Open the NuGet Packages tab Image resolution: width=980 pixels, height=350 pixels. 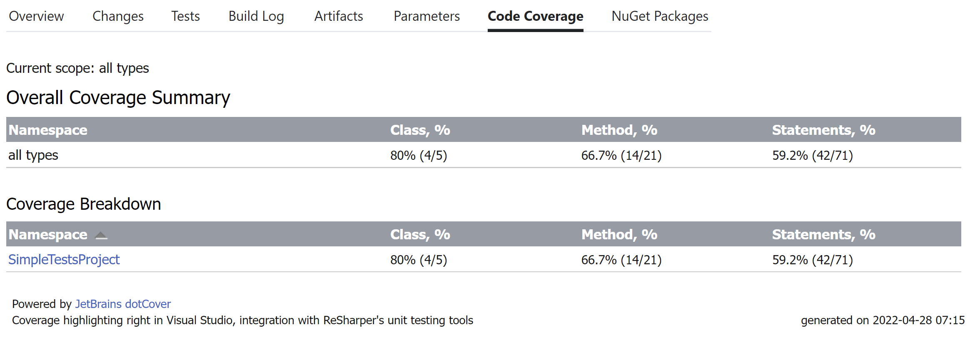[659, 17]
